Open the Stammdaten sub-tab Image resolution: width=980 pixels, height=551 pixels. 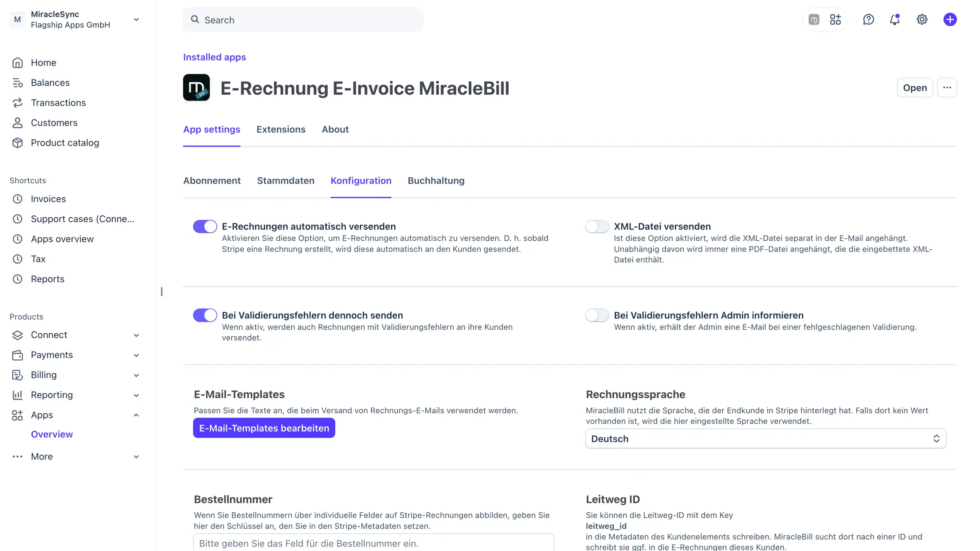[x=286, y=181]
